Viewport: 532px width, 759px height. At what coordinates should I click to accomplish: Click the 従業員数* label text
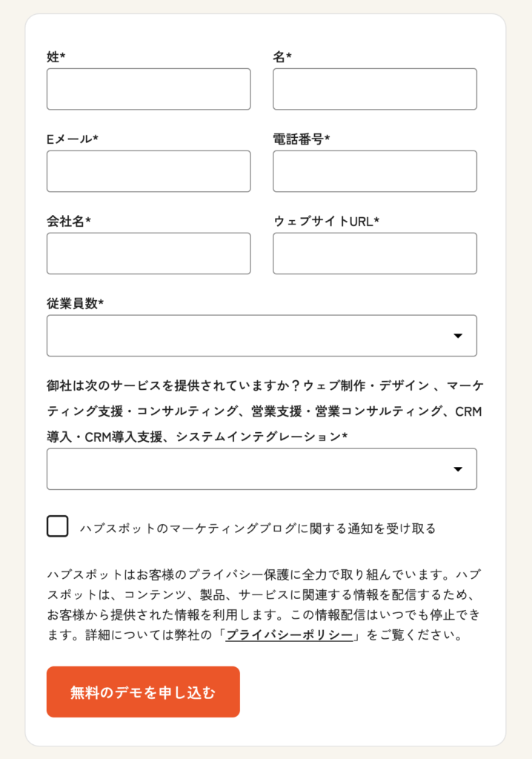[x=75, y=303]
